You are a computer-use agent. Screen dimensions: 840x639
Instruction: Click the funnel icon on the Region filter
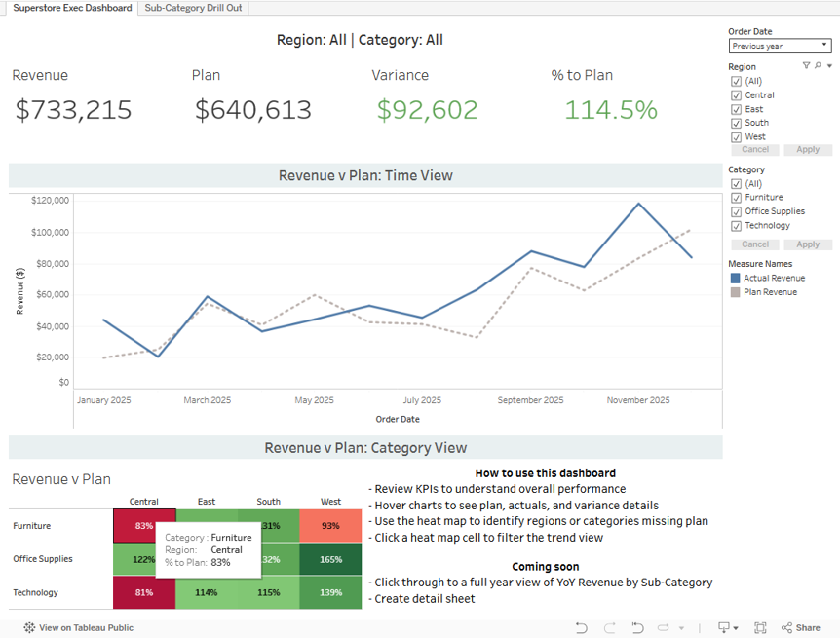(x=806, y=65)
